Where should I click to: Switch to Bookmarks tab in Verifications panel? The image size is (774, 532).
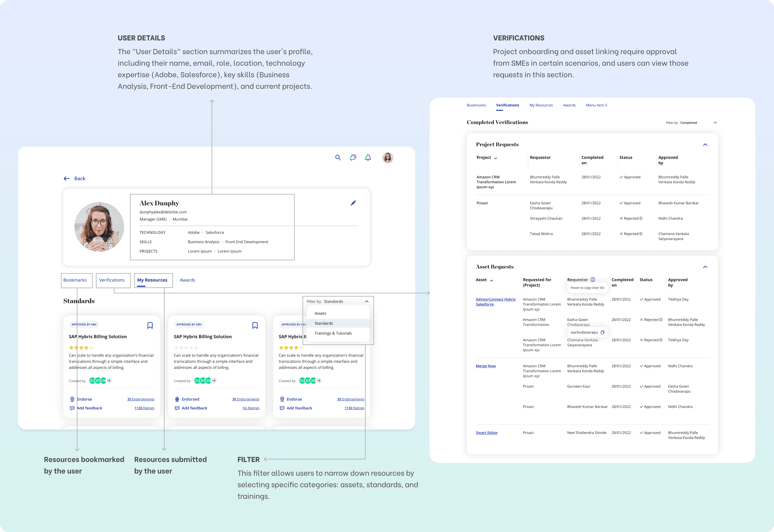coord(476,105)
